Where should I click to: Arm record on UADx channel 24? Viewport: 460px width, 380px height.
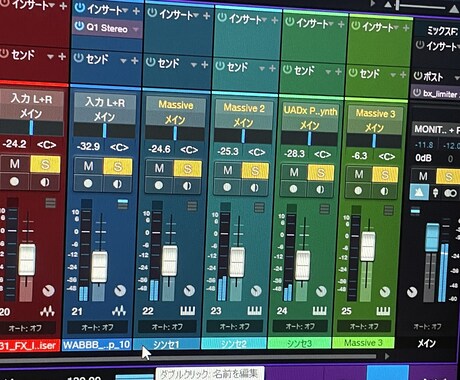pyautogui.click(x=294, y=189)
